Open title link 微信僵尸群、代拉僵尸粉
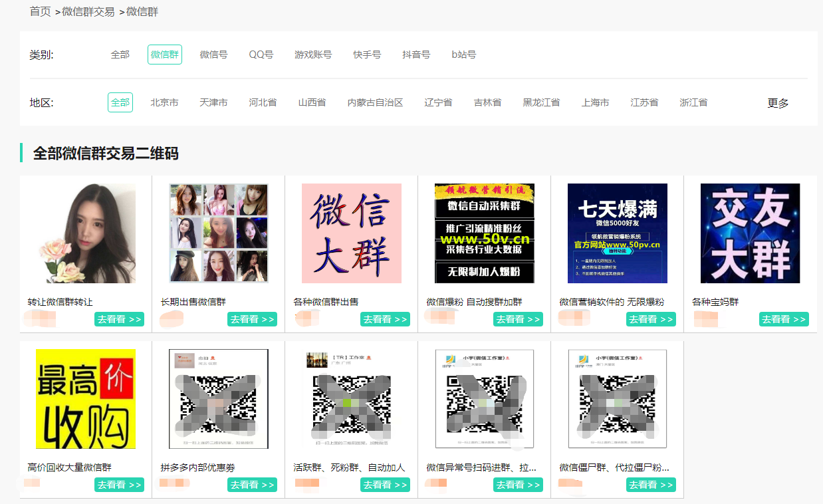The width and height of the screenshot is (823, 504). [x=614, y=467]
